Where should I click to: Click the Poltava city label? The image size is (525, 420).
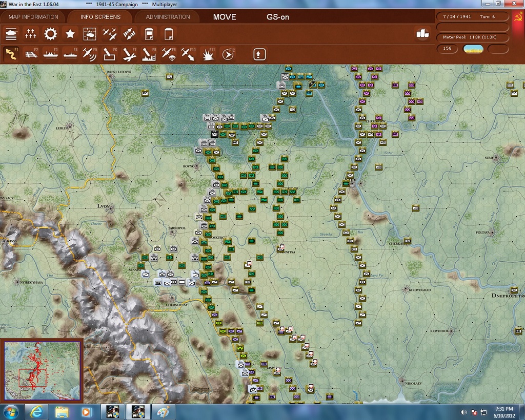click(482, 233)
